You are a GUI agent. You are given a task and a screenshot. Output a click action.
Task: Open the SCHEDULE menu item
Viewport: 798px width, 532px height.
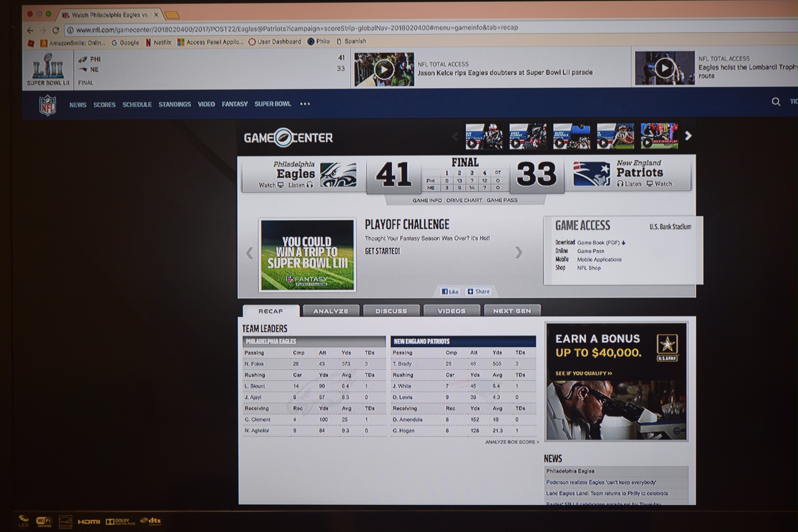[x=137, y=105]
